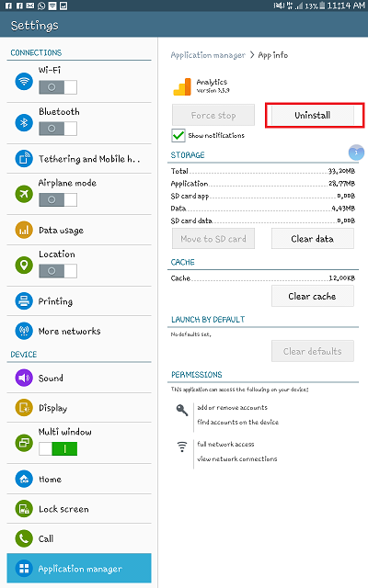Toggle the Wi-Fi switch
This screenshot has width=368, height=588.
tap(58, 87)
